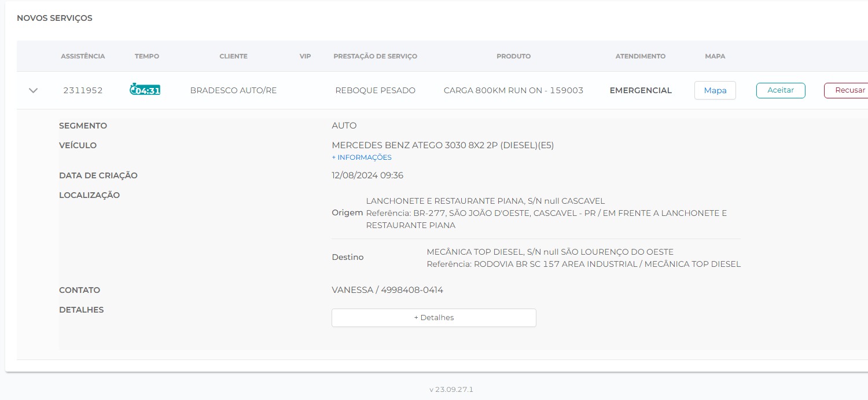Click origin address LANCHONETE E RESTAURANTE PIANA, S/N
Image resolution: width=868 pixels, height=400 pixels.
[x=486, y=201]
